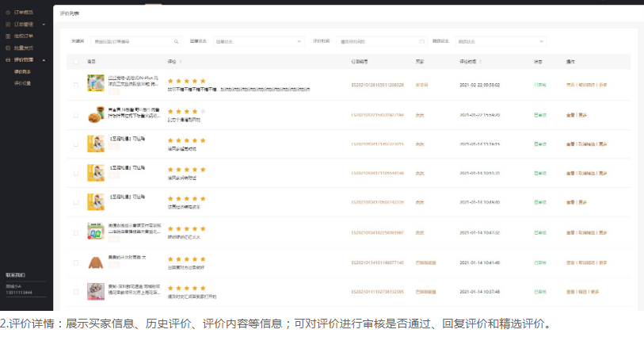Open order link ES20210128165011208328
Screen dimensions: 644x337
377,84
